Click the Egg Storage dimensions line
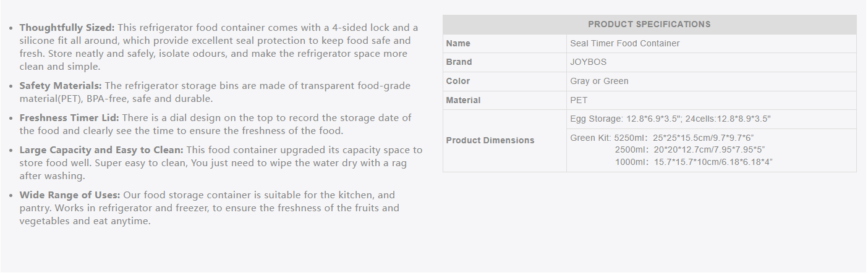 pyautogui.click(x=670, y=119)
